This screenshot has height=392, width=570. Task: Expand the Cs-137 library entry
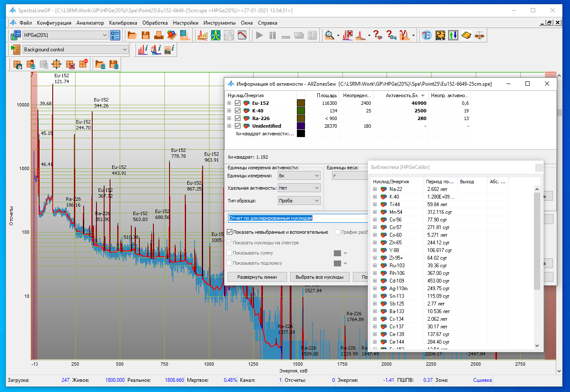point(375,327)
